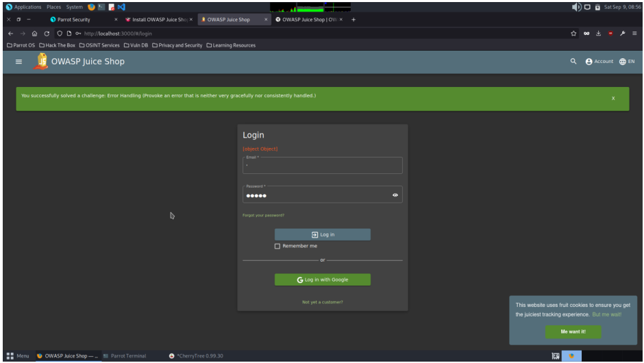
Task: Open the Hack The Box bookmarks folder
Action: click(x=57, y=45)
